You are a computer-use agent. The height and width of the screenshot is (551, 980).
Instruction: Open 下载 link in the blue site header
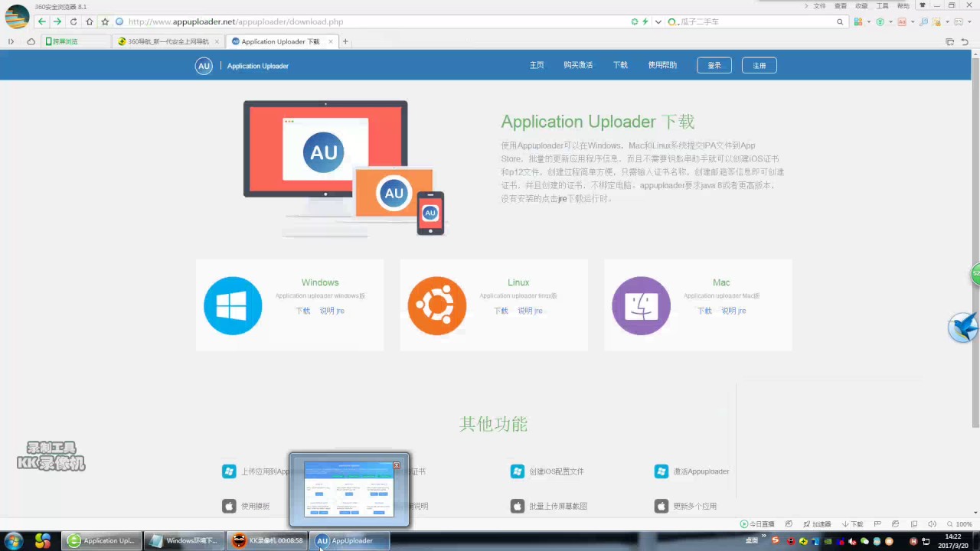(620, 66)
